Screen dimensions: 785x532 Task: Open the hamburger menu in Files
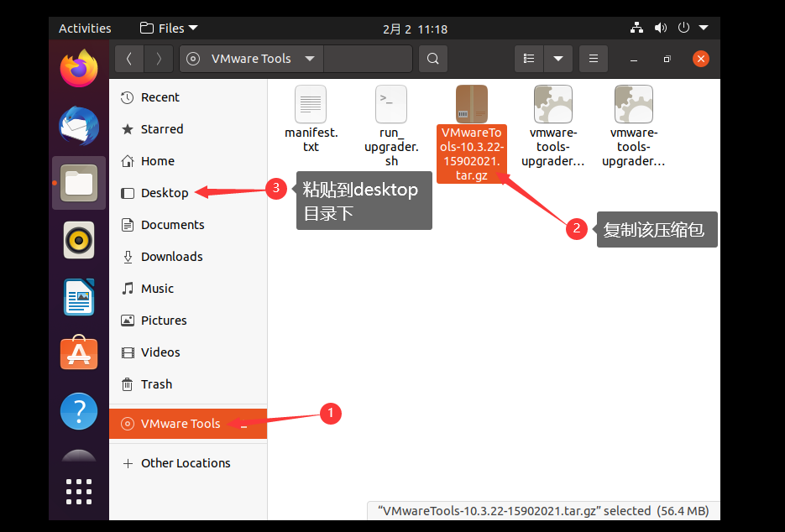(593, 58)
